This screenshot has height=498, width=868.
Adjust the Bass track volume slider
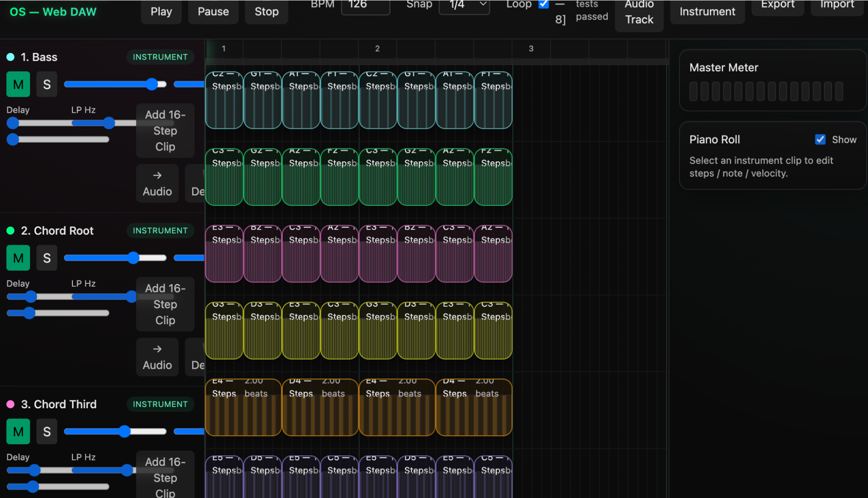tap(152, 84)
